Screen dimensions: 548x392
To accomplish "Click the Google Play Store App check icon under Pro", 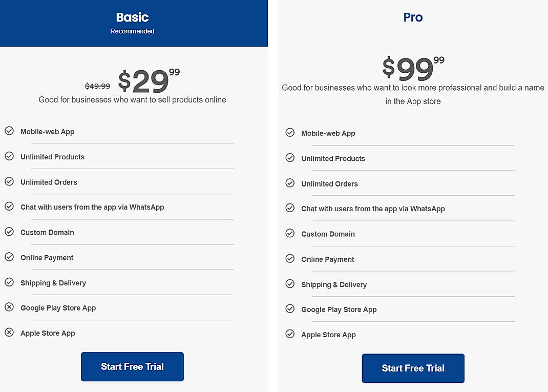I will [x=290, y=308].
